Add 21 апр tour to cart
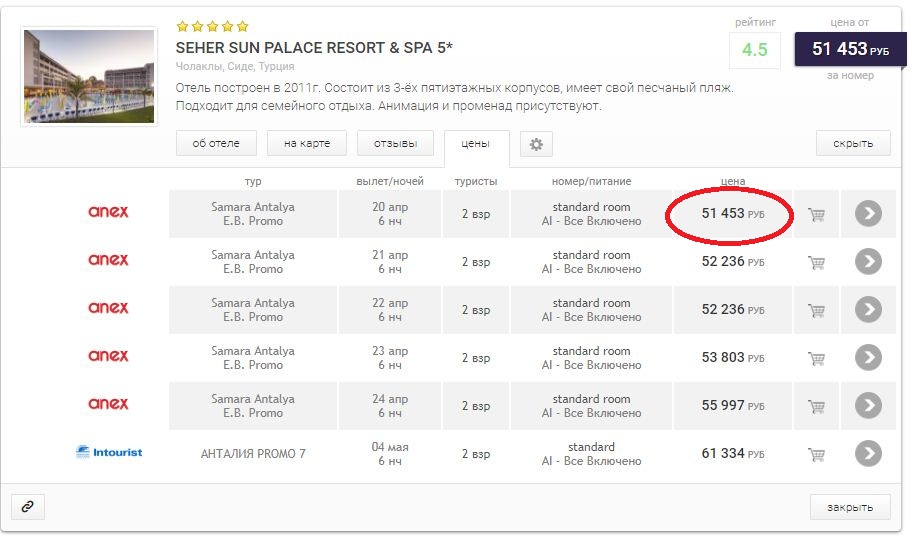 pos(816,262)
